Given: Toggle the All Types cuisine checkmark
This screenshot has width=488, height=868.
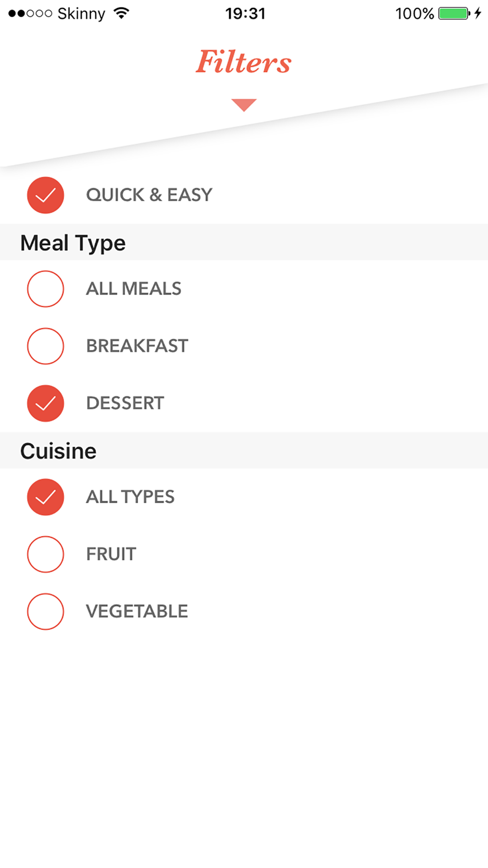Looking at the screenshot, I should coord(45,497).
